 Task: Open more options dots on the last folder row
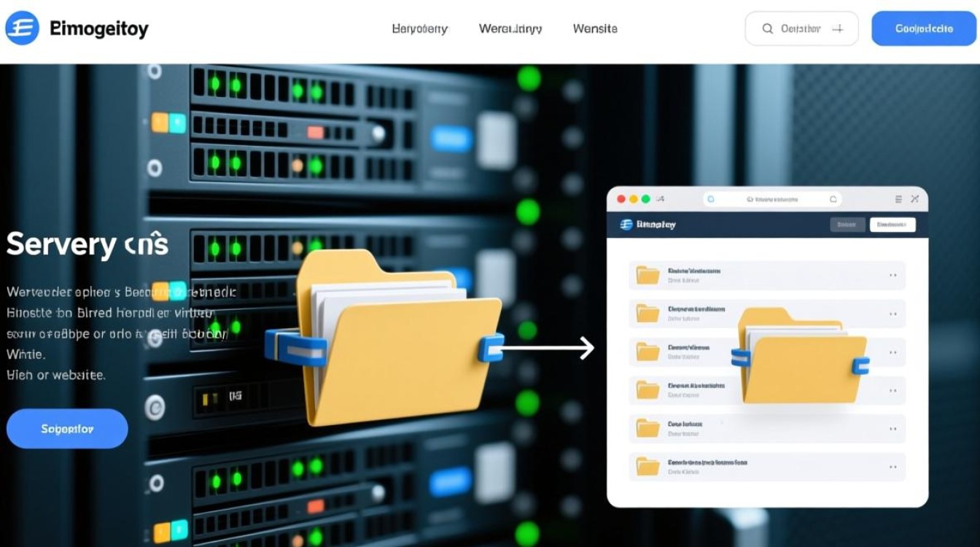point(892,466)
